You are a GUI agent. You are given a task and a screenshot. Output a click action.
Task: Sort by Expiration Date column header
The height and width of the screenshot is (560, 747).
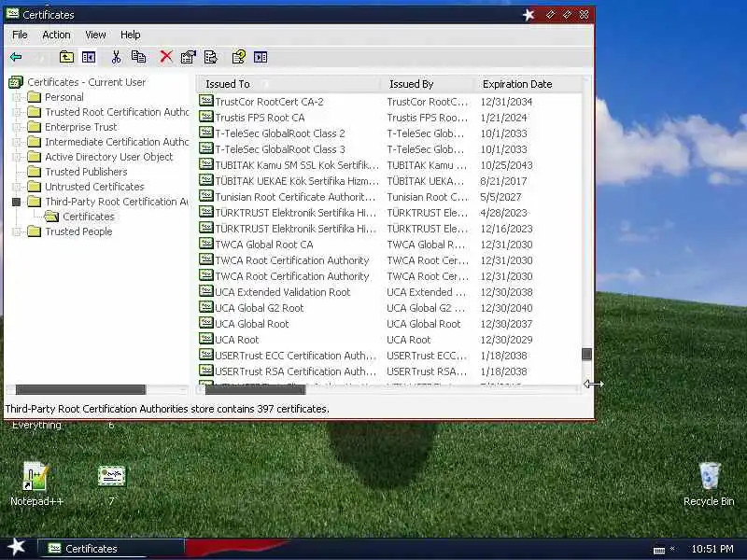point(528,84)
